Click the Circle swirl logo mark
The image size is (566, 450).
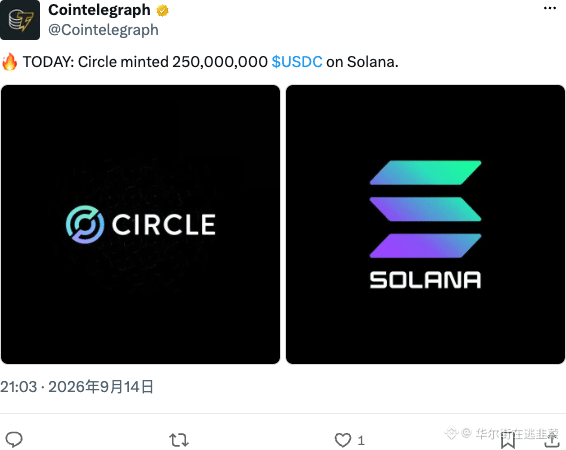click(85, 224)
